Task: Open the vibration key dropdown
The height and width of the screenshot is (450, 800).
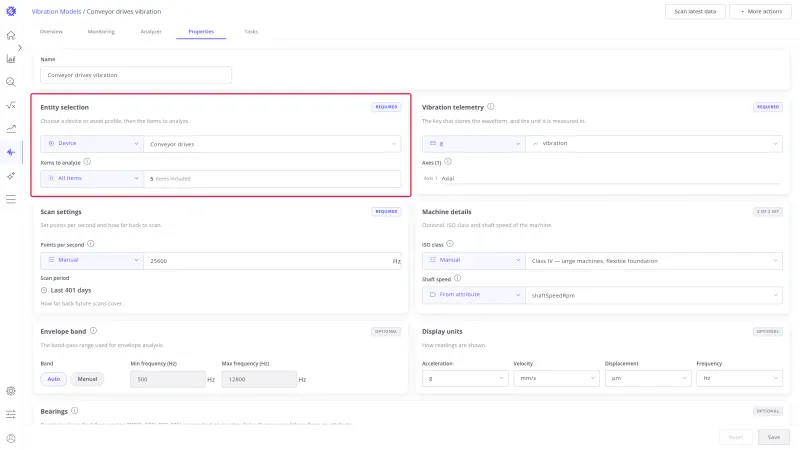Action: tap(654, 144)
